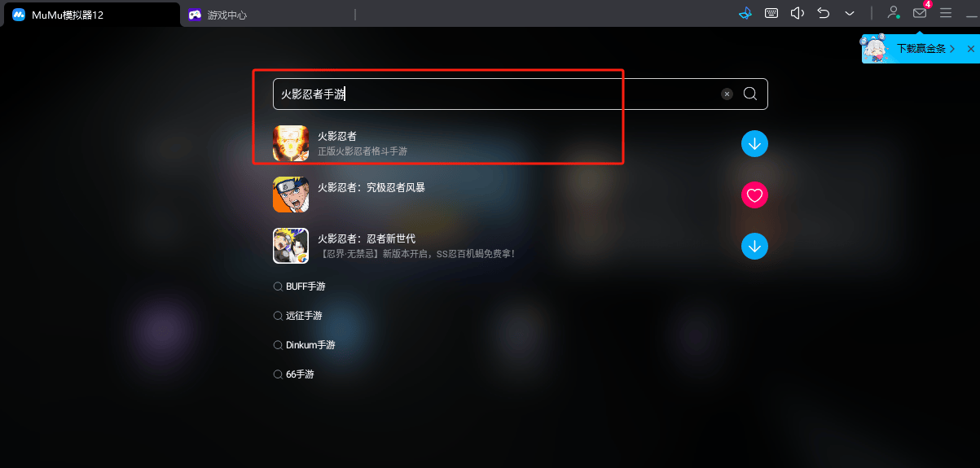The width and height of the screenshot is (980, 468).
Task: Click the search magnifier icon
Action: pos(750,94)
